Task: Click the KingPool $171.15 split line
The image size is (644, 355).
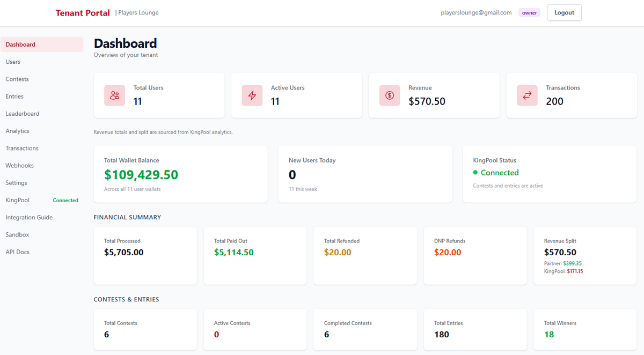Action: (563, 271)
